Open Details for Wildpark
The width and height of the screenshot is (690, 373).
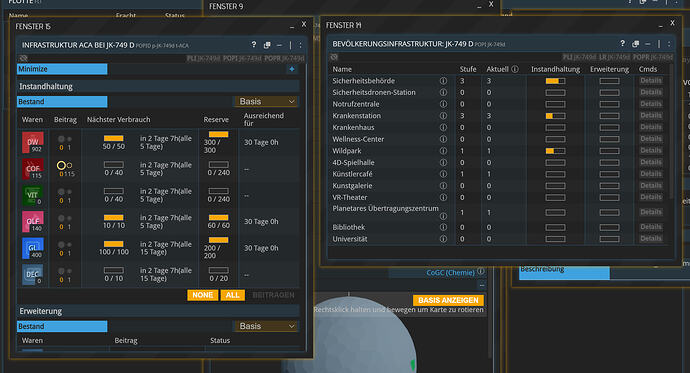tap(651, 151)
